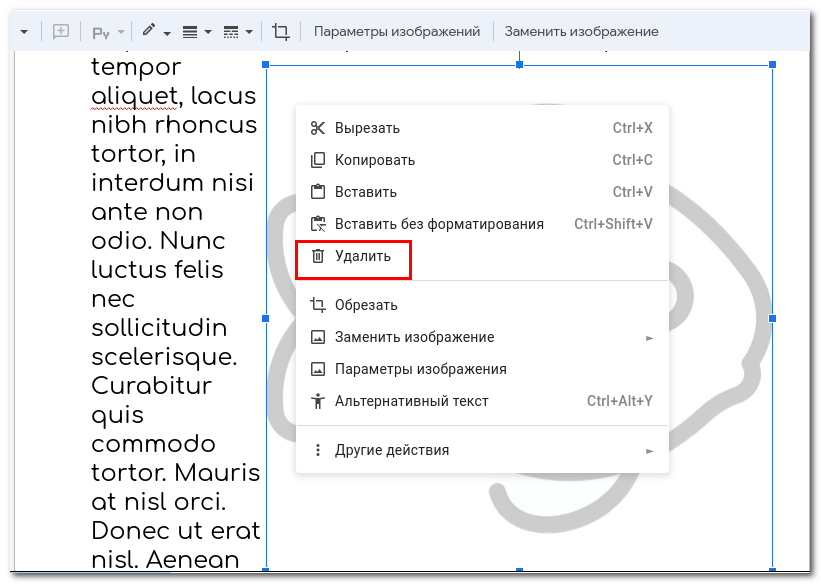This screenshot has width=821, height=584.
Task: Click the word sollicitudin in text
Action: click(159, 328)
